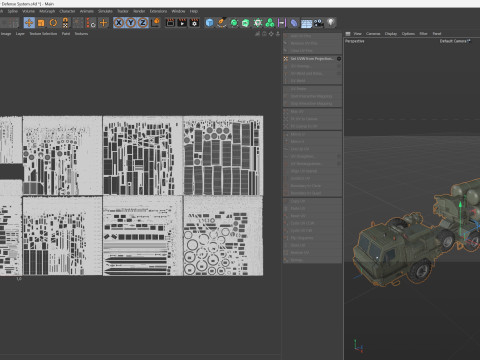Open Set UVW from Projection options gear
Screen dimensions: 480x360
(339, 59)
